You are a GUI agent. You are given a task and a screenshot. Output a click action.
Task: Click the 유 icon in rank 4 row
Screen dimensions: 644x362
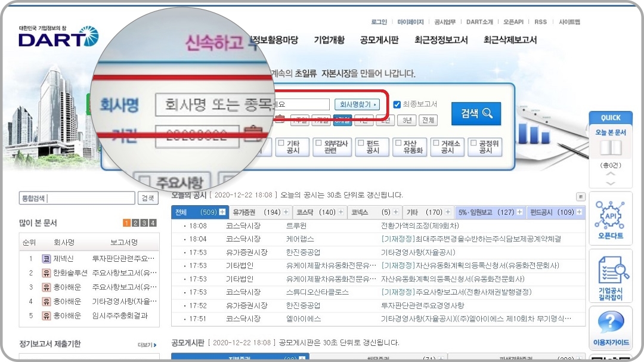46,302
